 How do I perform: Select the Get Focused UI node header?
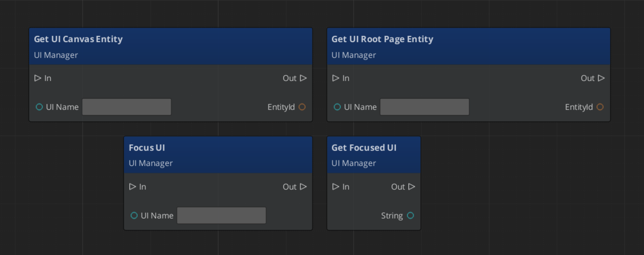click(x=364, y=148)
